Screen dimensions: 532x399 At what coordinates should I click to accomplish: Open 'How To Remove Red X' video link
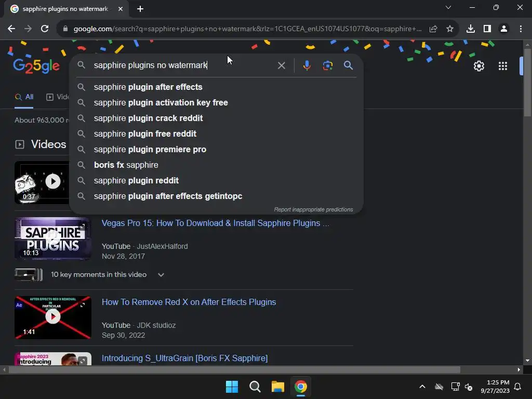(x=189, y=302)
